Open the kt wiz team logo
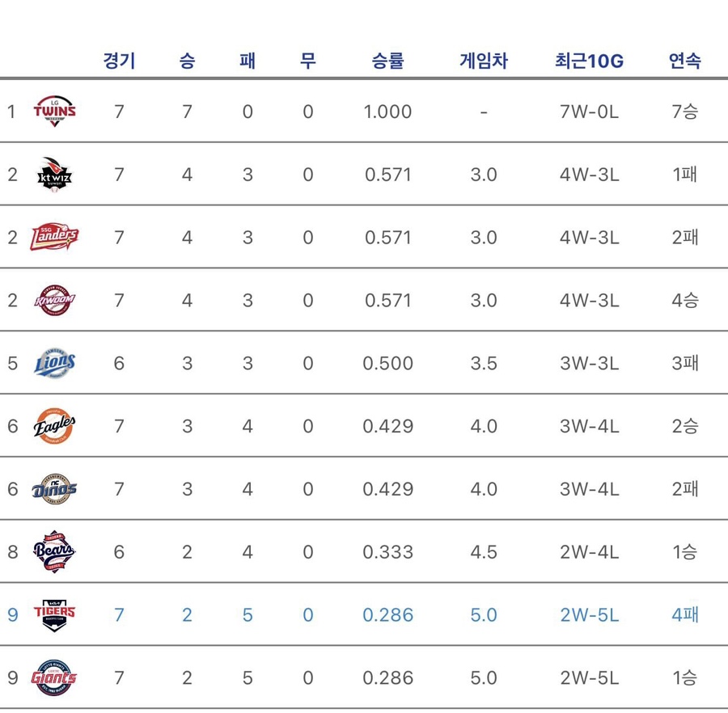Screen dimensions: 728x713 click(x=54, y=175)
